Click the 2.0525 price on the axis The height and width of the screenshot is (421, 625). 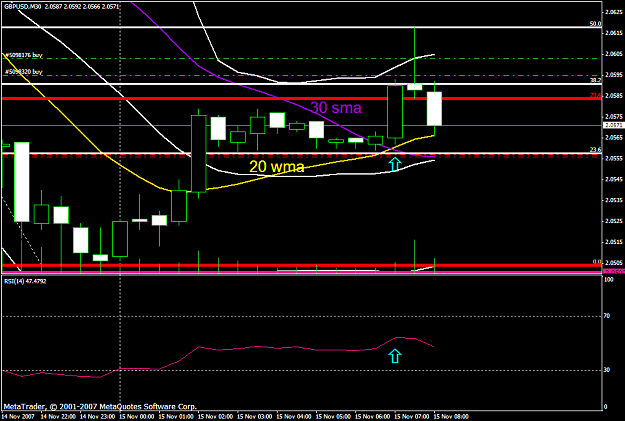614,221
